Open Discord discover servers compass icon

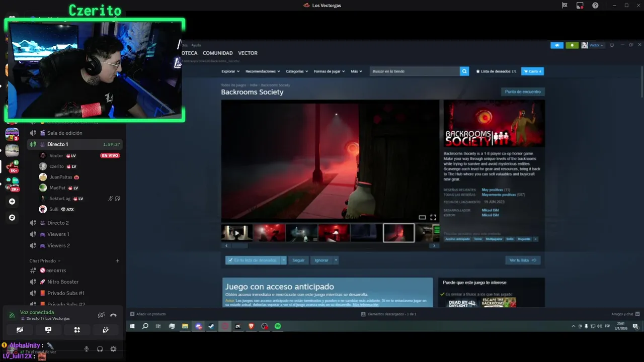click(x=12, y=218)
